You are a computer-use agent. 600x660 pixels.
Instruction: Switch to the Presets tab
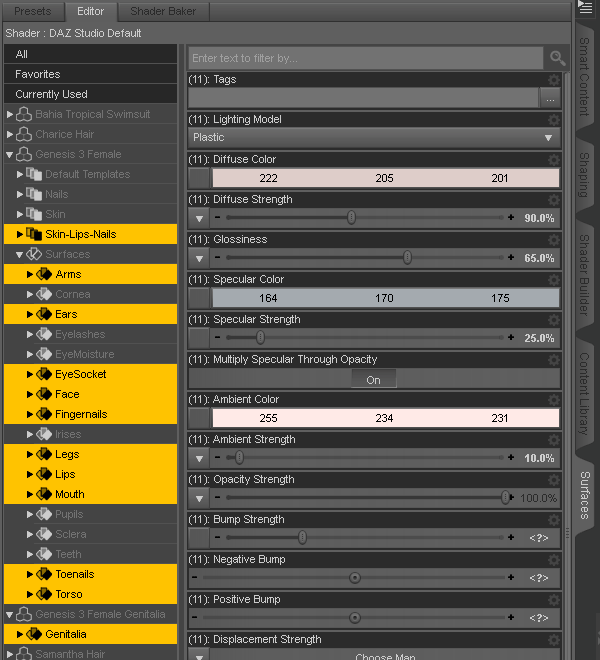32,11
